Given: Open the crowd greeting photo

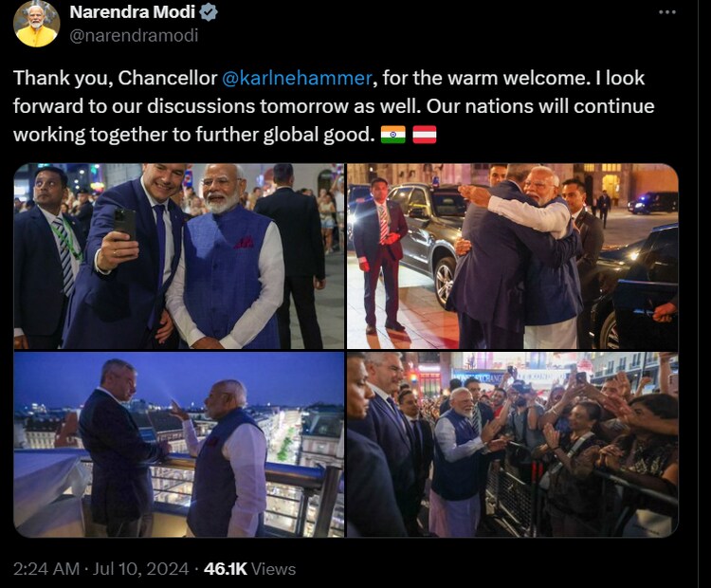Looking at the screenshot, I should click(512, 445).
